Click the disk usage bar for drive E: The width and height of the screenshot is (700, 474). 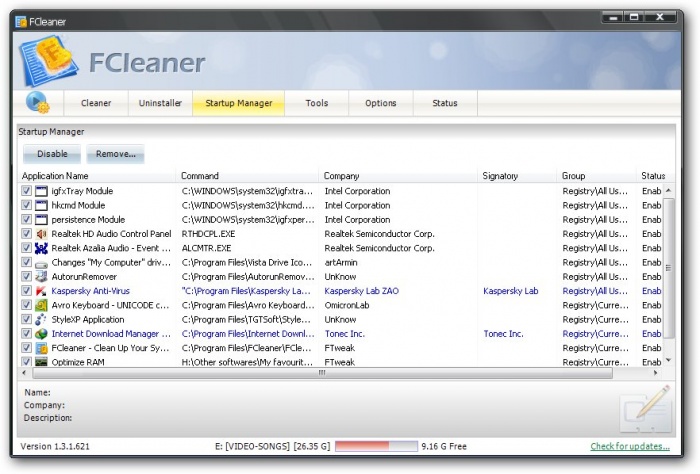(x=376, y=446)
